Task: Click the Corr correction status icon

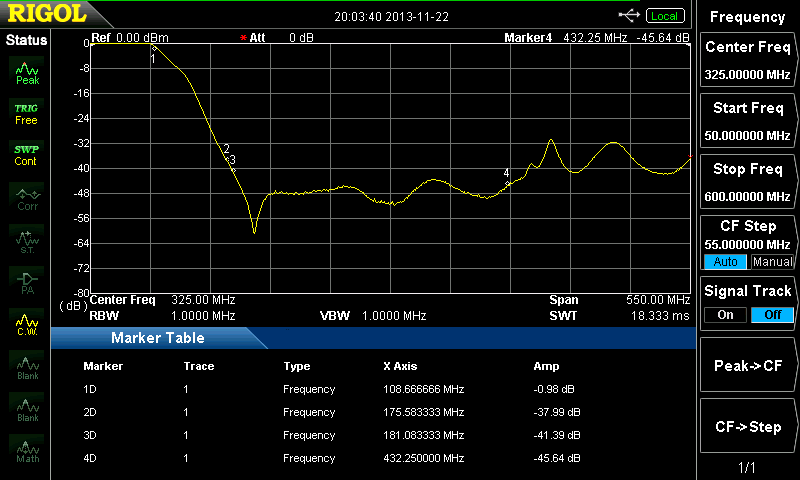Action: point(27,197)
